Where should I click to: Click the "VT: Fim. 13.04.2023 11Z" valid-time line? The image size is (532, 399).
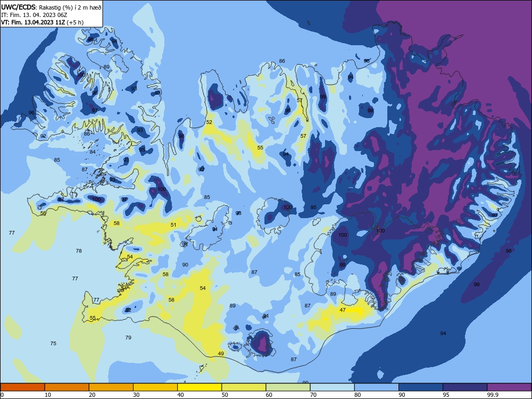(x=33, y=22)
